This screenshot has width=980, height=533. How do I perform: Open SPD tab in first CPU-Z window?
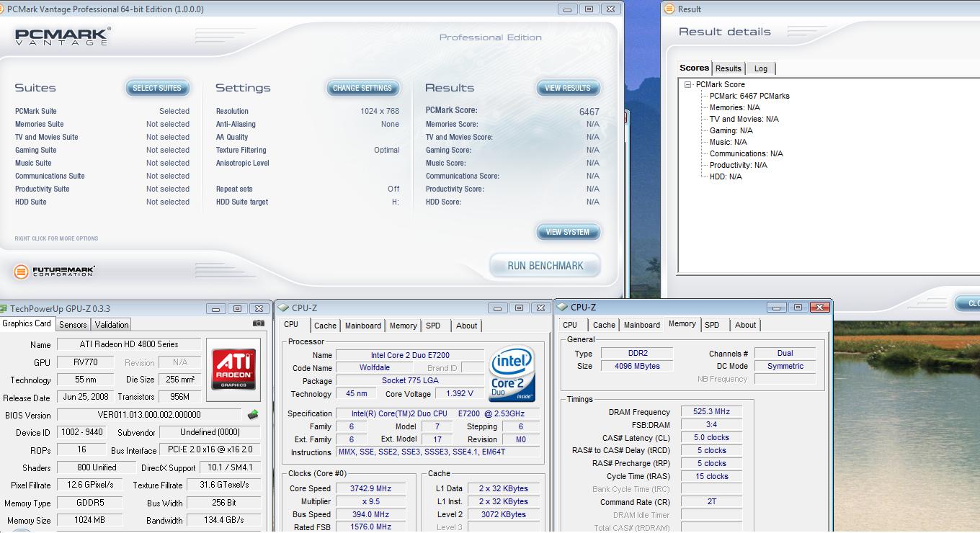pos(433,326)
